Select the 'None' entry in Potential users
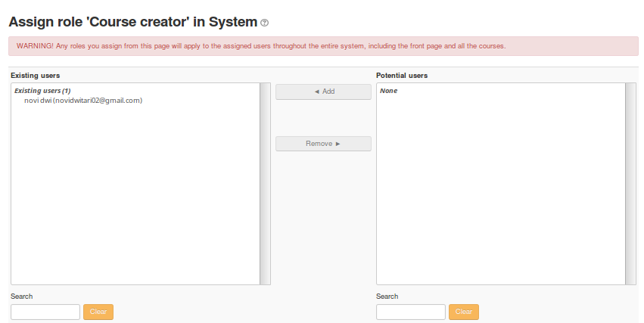 388,91
